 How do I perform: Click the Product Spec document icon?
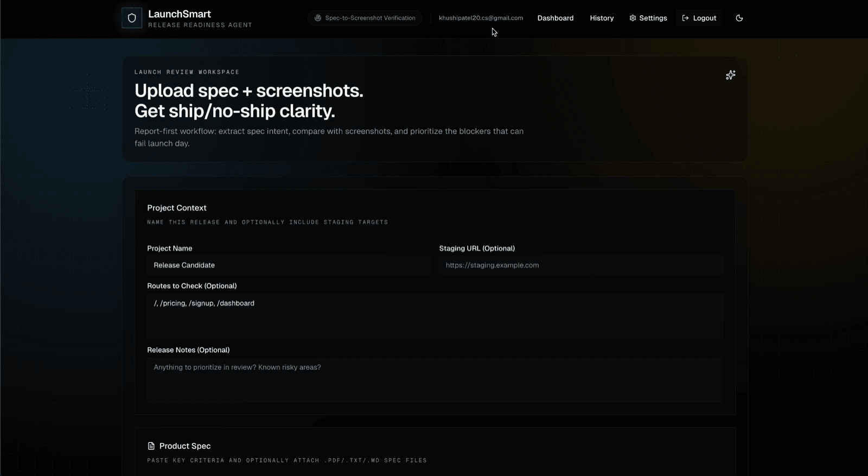151,446
